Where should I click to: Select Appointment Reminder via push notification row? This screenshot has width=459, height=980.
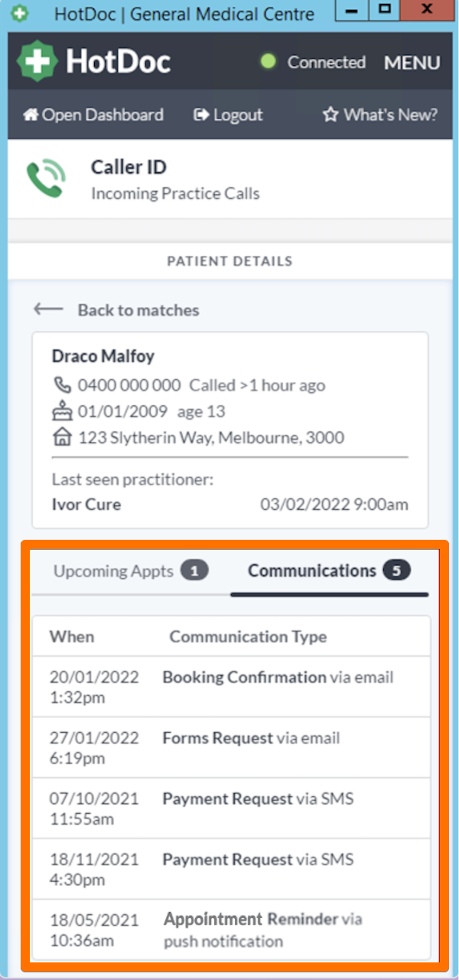(231, 931)
